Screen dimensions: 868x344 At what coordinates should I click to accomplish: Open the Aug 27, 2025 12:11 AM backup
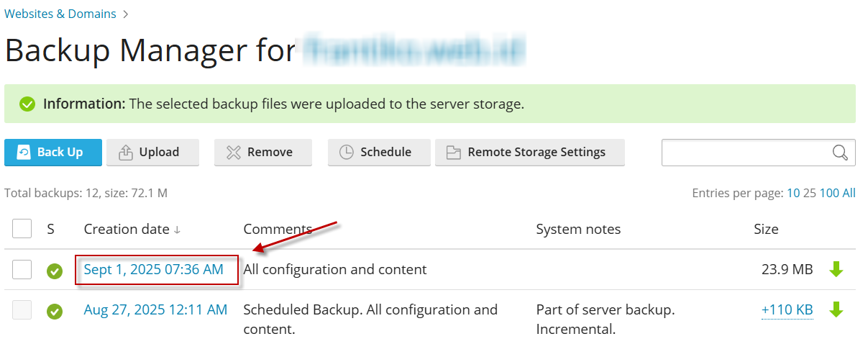[155, 309]
